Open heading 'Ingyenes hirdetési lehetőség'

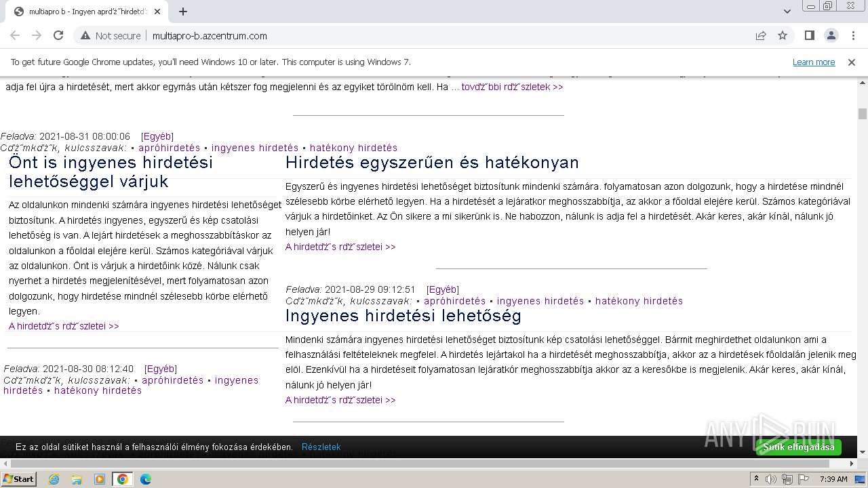tap(403, 316)
